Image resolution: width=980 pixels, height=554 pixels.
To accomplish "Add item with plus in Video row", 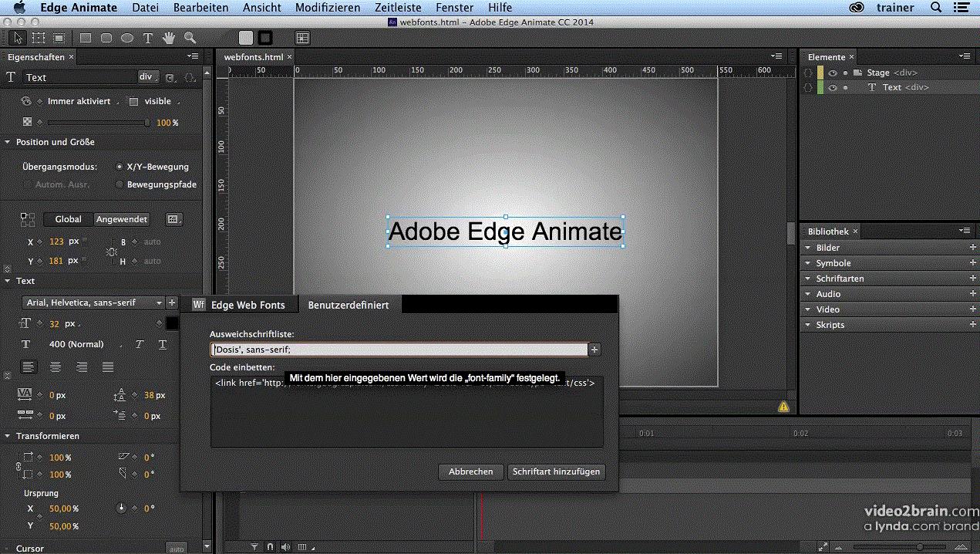I will click(x=973, y=309).
